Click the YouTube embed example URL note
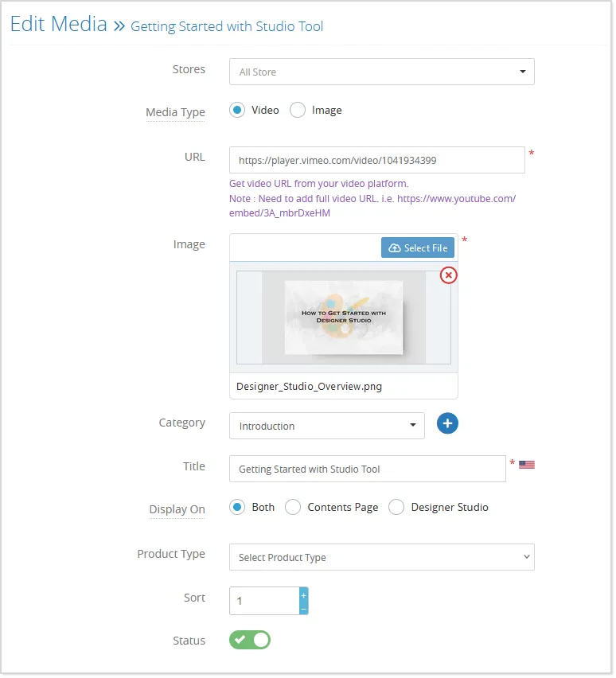Image resolution: width=616 pixels, height=678 pixels. pos(373,206)
